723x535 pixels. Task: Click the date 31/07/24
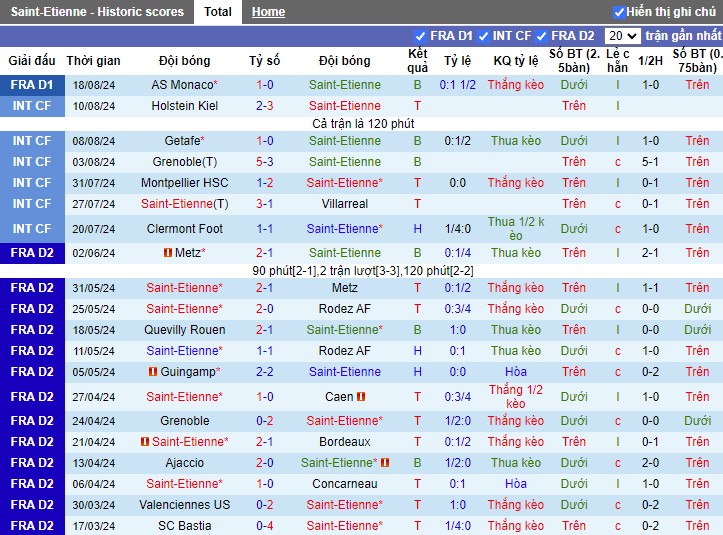(94, 183)
